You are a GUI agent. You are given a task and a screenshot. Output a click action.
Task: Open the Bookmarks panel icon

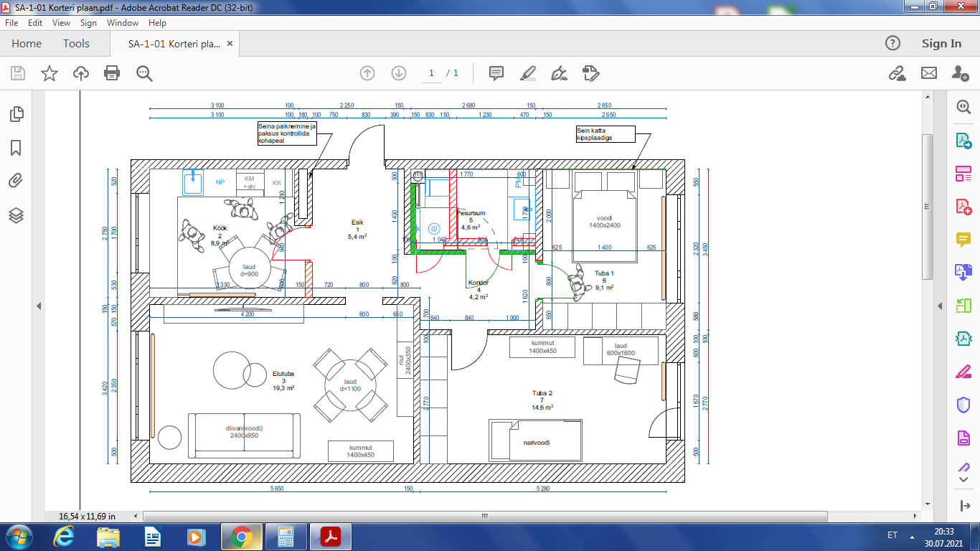[16, 148]
